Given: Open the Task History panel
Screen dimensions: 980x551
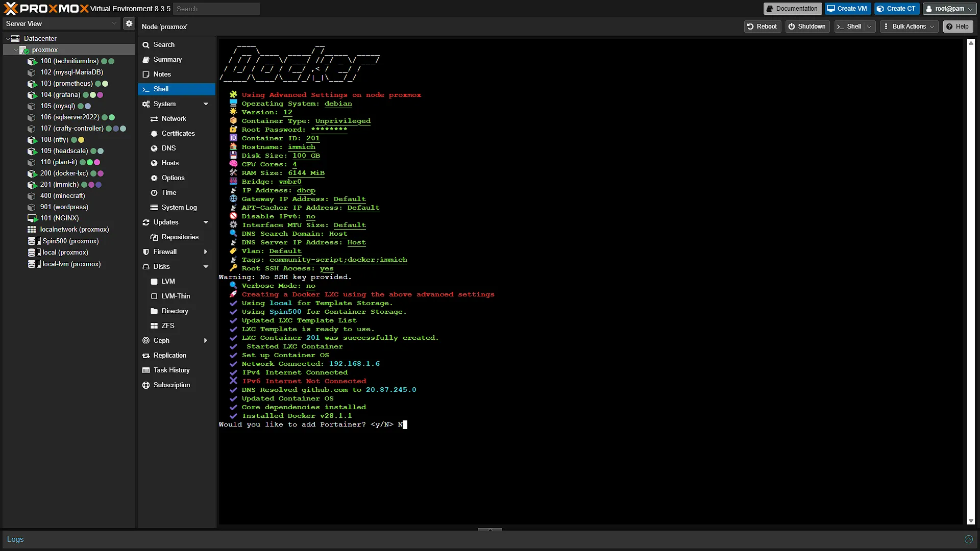Looking at the screenshot, I should tap(176, 370).
